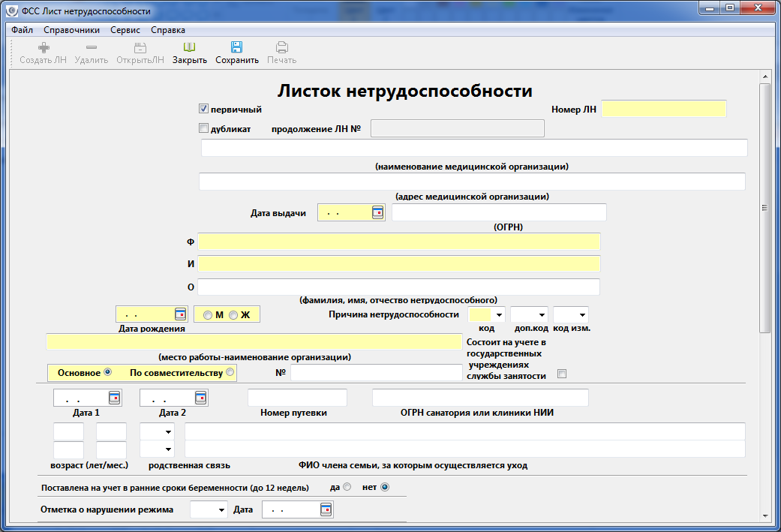Expand the доп.код dropdown
781x532 pixels.
(542, 315)
